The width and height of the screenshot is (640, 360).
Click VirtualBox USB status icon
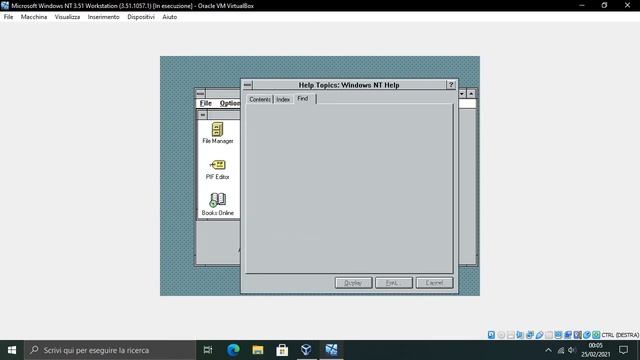click(x=539, y=335)
